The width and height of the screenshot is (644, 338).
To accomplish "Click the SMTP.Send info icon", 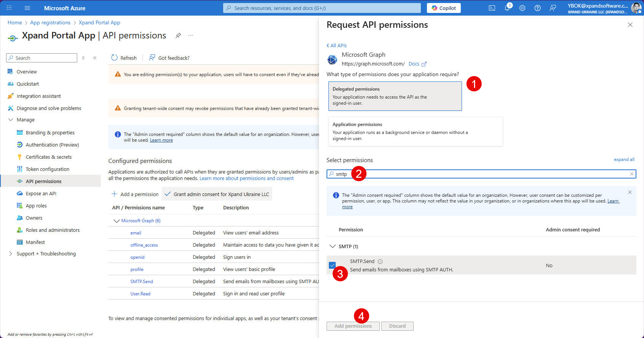I will point(380,261).
